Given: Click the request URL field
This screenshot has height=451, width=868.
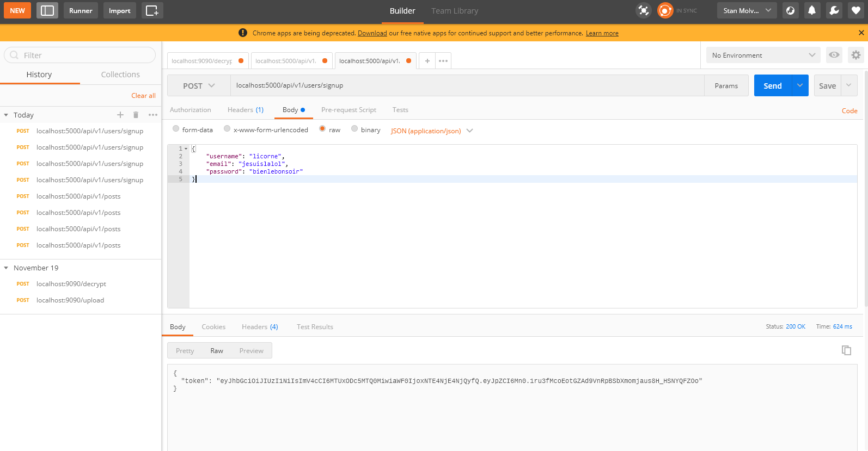Looking at the screenshot, I should [x=467, y=85].
